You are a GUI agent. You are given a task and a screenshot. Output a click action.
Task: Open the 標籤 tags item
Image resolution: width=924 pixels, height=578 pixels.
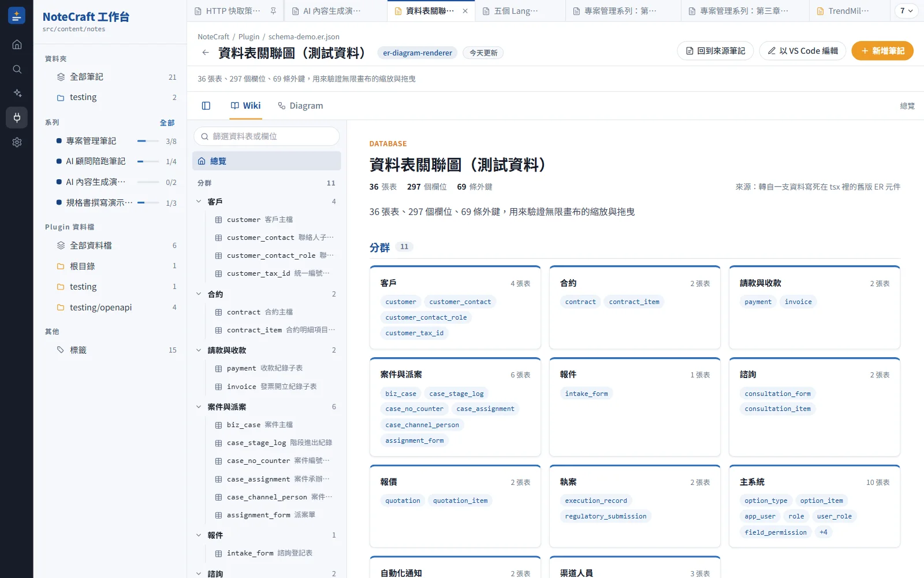click(x=110, y=350)
